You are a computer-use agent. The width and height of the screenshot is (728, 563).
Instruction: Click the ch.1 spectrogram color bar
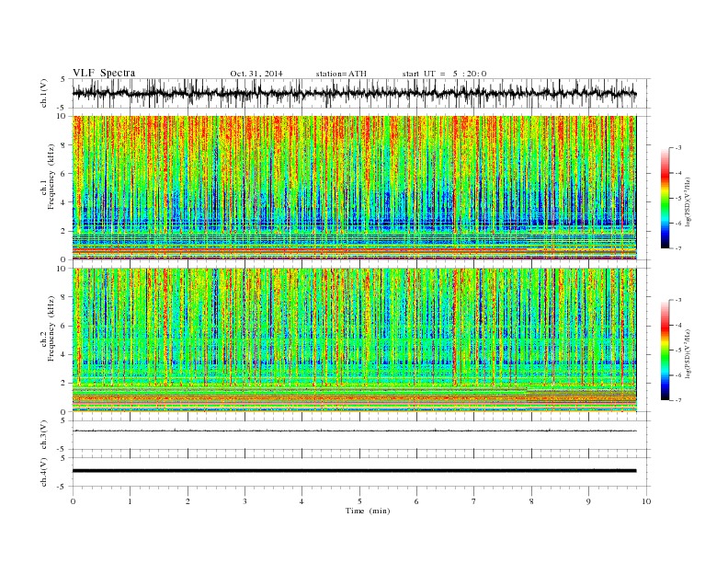(665, 199)
